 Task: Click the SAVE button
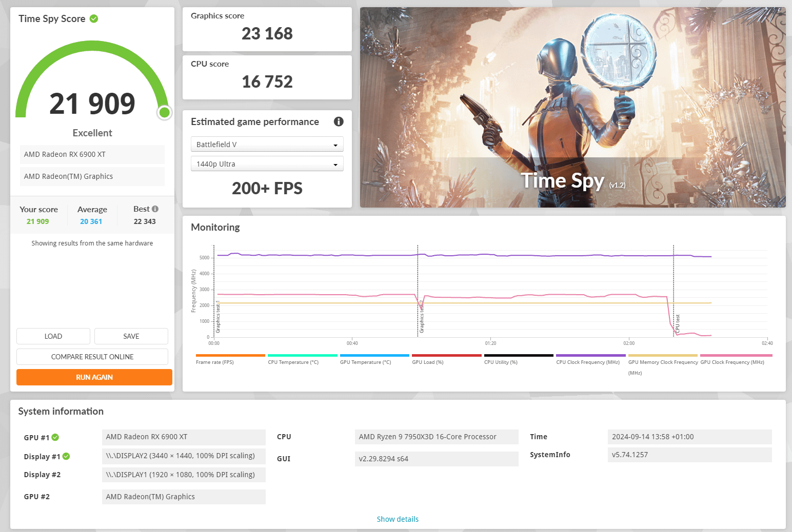point(131,336)
